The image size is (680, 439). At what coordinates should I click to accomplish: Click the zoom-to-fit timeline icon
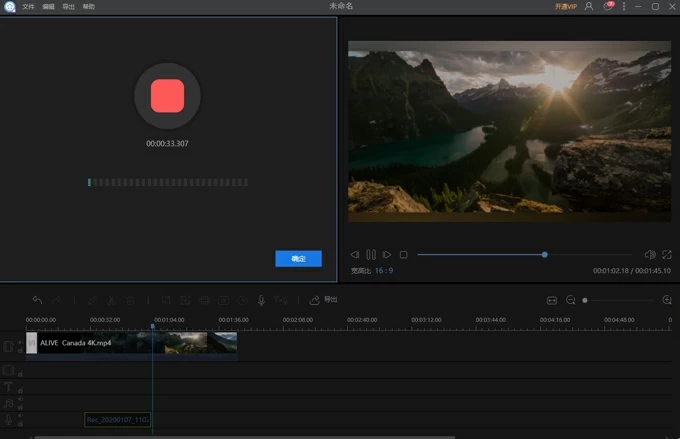coord(551,300)
